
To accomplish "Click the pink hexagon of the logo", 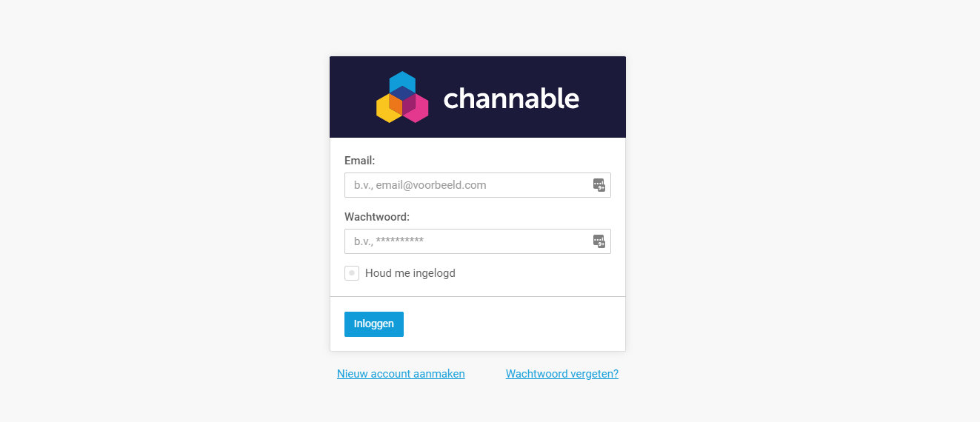I will [419, 110].
